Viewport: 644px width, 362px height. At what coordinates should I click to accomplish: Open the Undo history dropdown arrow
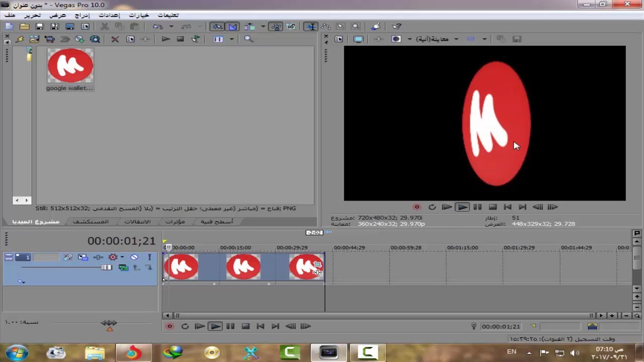(171, 27)
